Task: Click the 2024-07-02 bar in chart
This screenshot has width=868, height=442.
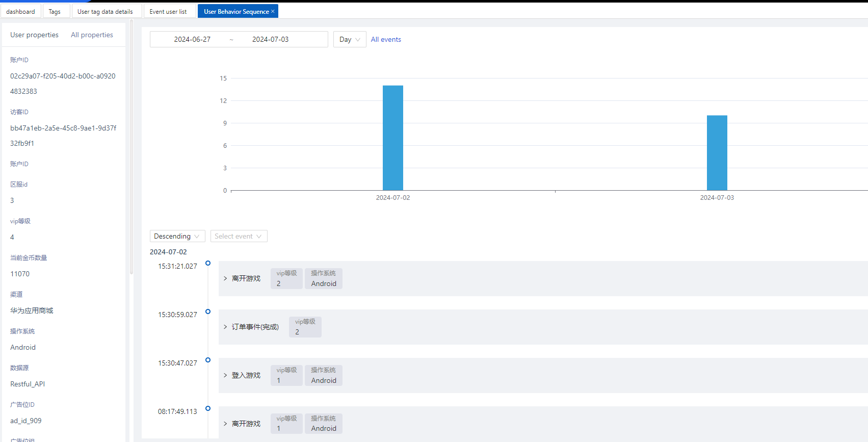Action: [393, 138]
